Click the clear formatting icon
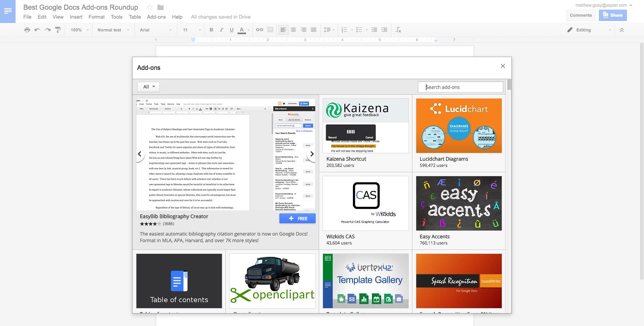644x326 pixels. tap(398, 30)
